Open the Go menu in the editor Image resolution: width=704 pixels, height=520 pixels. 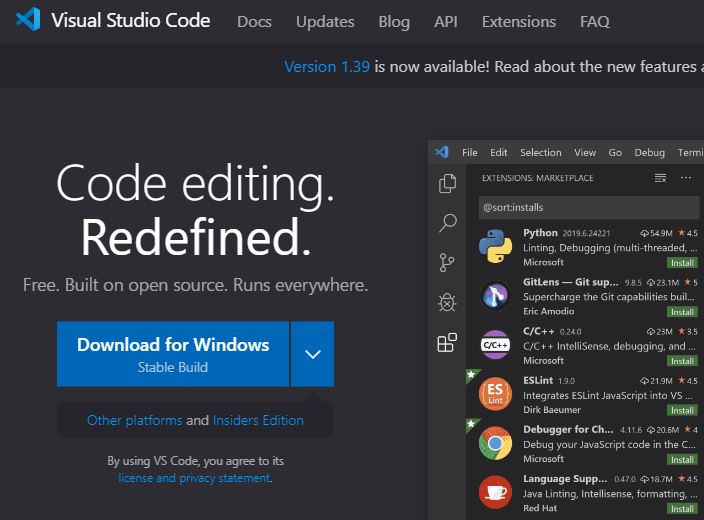point(615,153)
